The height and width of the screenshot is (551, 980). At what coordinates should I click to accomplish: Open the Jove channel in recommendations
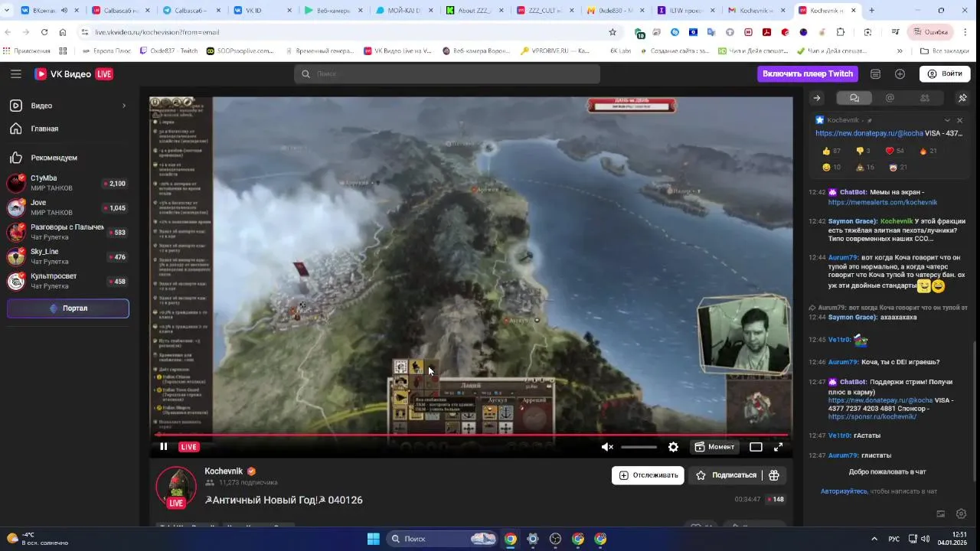(67, 207)
